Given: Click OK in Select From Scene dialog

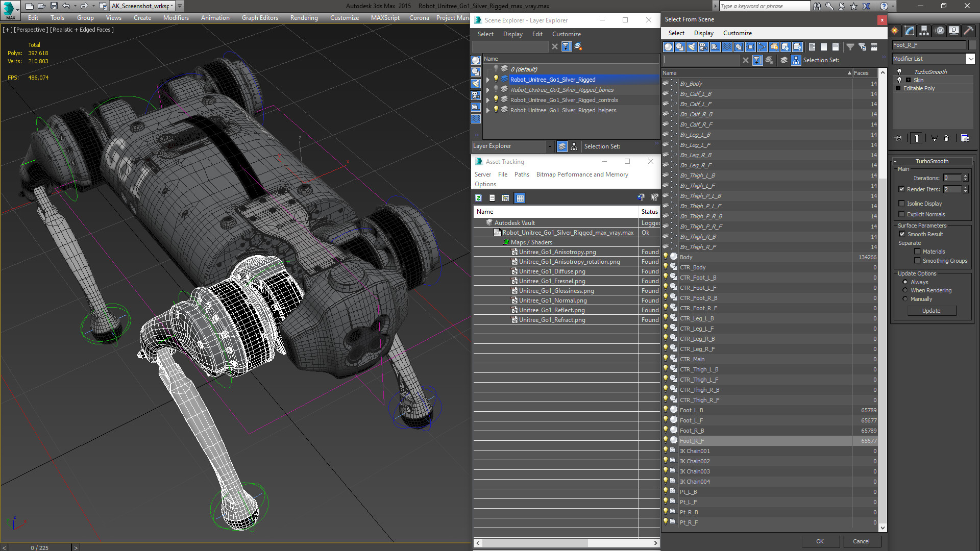Looking at the screenshot, I should pyautogui.click(x=820, y=541).
